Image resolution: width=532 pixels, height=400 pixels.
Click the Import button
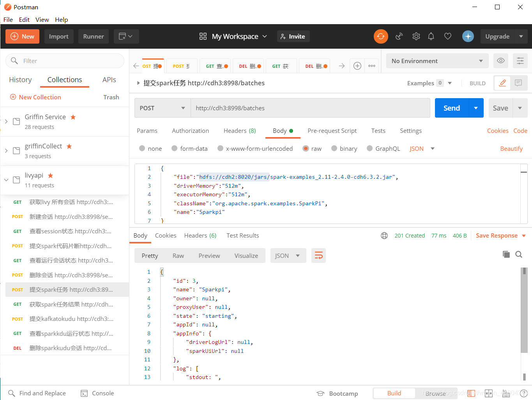point(59,36)
